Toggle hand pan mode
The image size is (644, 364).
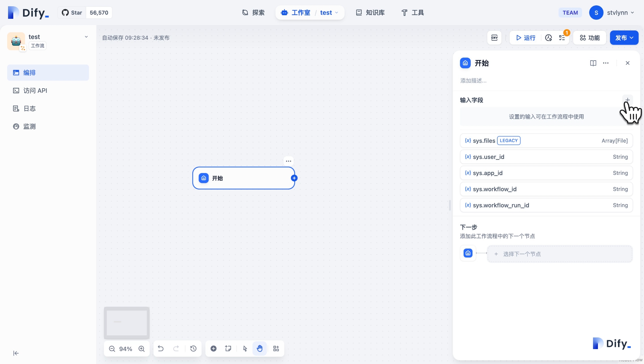tap(260, 348)
